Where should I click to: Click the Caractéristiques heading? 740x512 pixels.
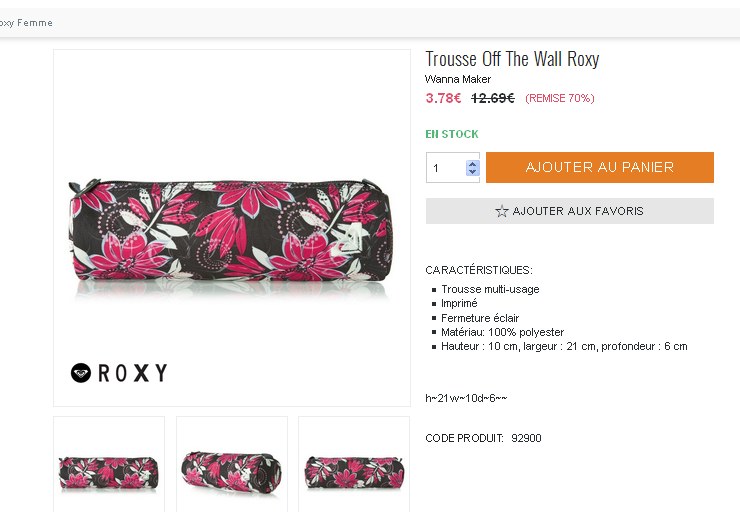pos(479,270)
